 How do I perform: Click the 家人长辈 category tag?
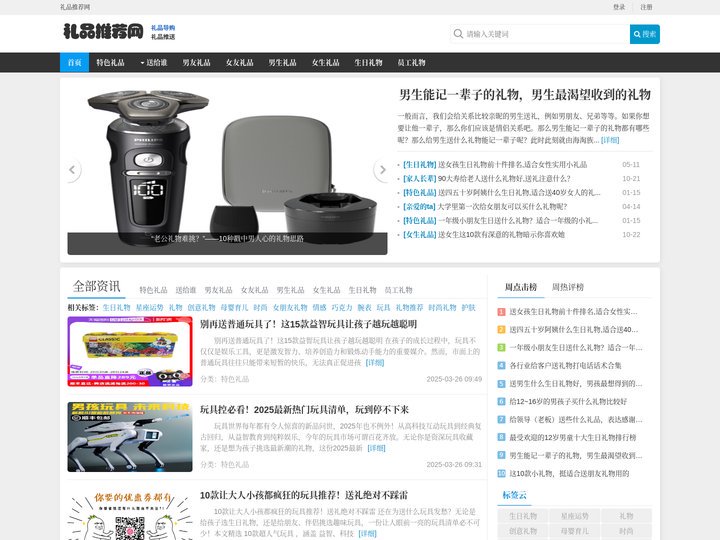click(419, 179)
